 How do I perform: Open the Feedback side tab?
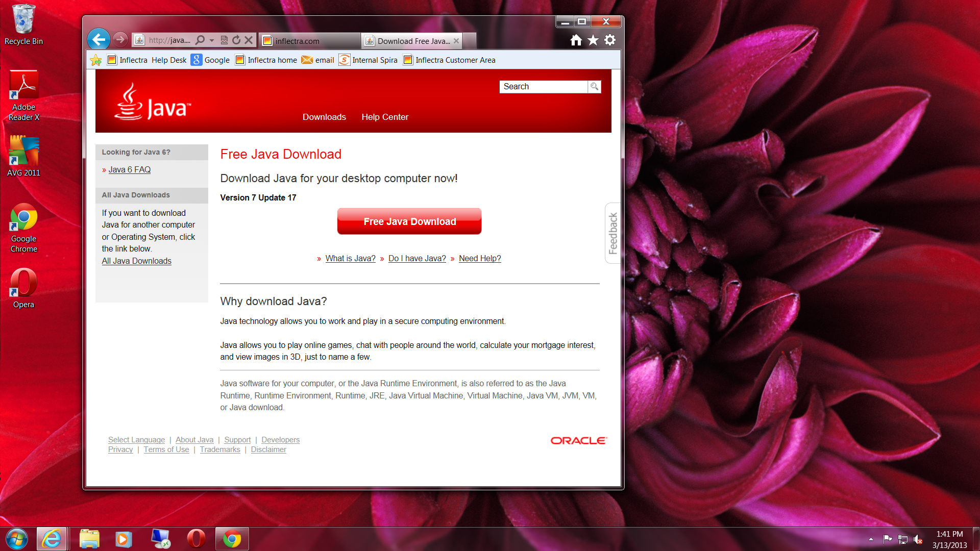612,233
